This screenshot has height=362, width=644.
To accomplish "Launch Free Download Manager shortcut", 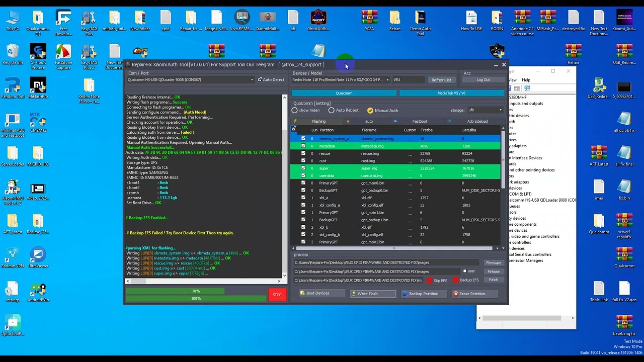I will (x=63, y=23).
